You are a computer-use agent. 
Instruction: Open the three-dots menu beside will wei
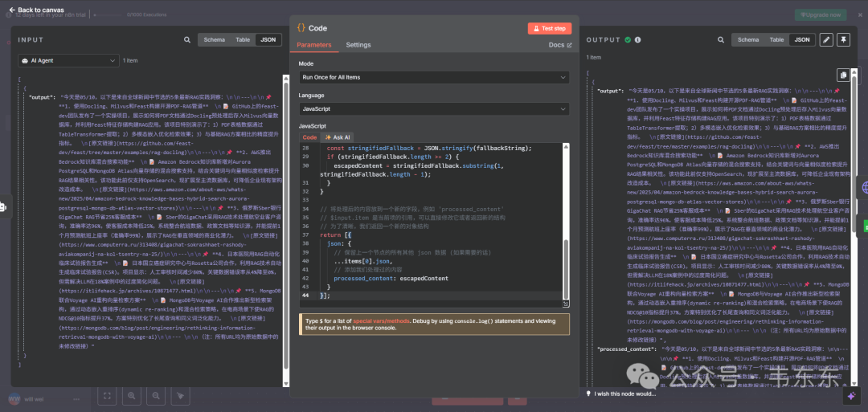pyautogui.click(x=76, y=398)
